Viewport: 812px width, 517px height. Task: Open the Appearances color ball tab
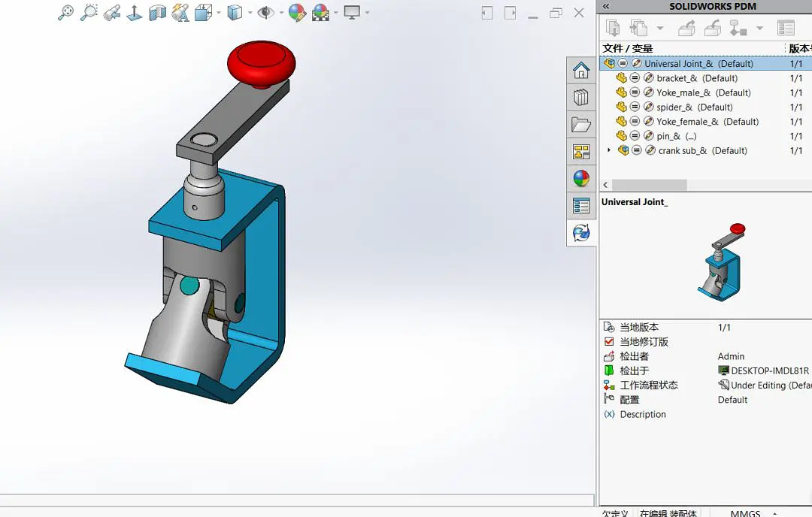point(581,179)
